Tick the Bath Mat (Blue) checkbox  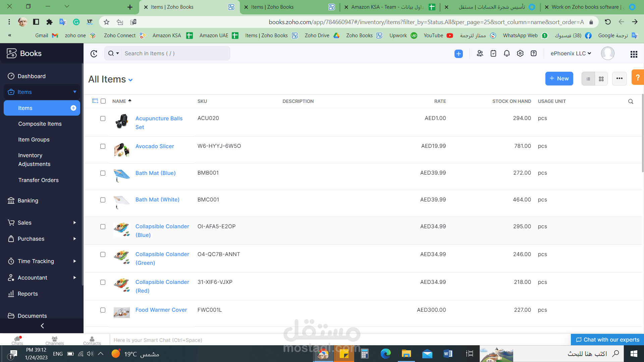103,173
